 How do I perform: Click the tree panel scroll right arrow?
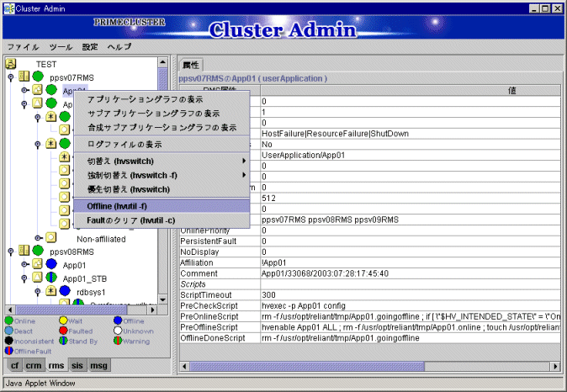152,310
